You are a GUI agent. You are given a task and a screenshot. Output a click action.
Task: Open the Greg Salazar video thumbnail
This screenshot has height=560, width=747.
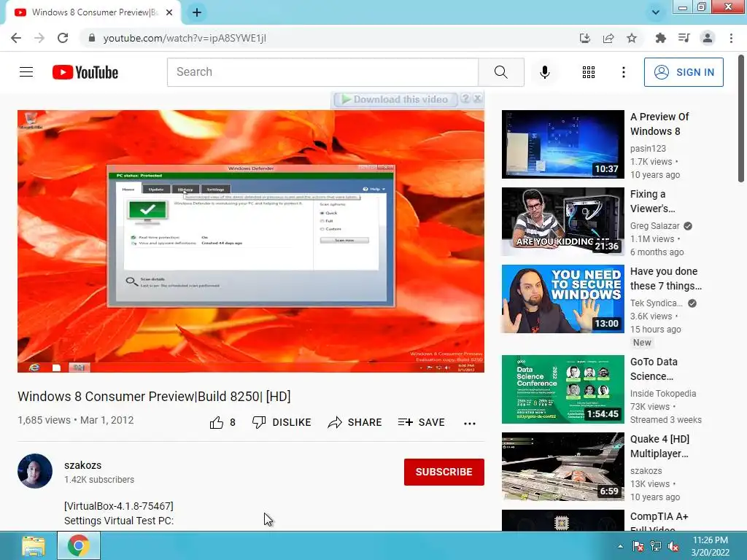tap(562, 222)
